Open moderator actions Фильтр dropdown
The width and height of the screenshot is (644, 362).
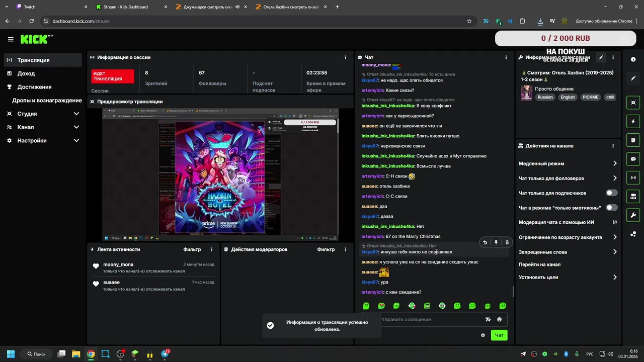(x=326, y=249)
